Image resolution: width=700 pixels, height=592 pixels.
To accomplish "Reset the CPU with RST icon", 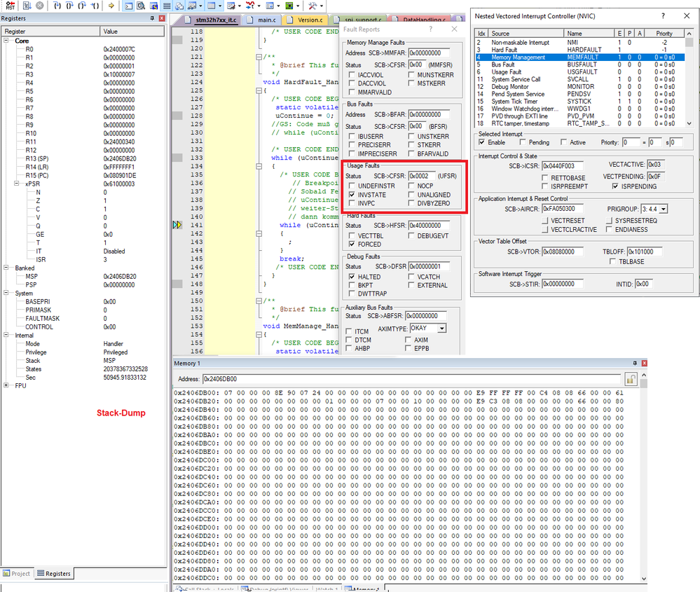I will (11, 6).
